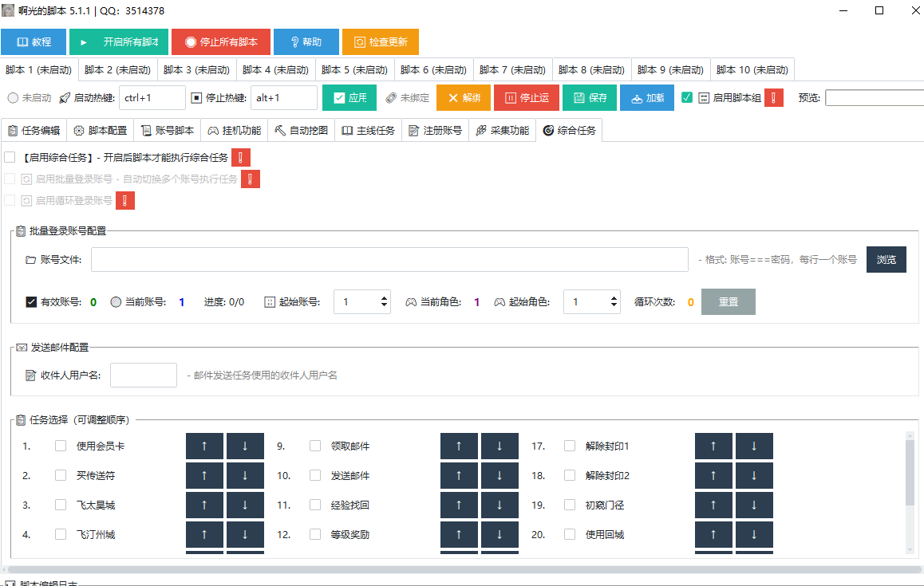The image size is (924, 586).
Task: Click red warning icon next to 启用脚本组
Action: click(x=774, y=98)
